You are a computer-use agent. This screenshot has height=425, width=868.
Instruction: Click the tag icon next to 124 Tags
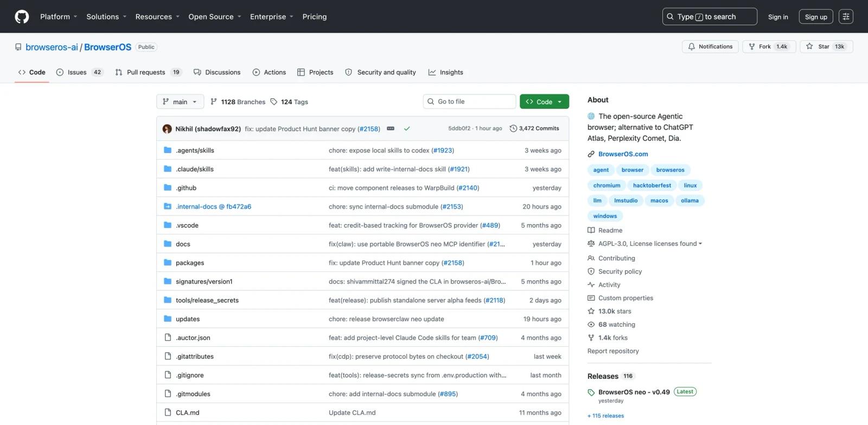[274, 102]
